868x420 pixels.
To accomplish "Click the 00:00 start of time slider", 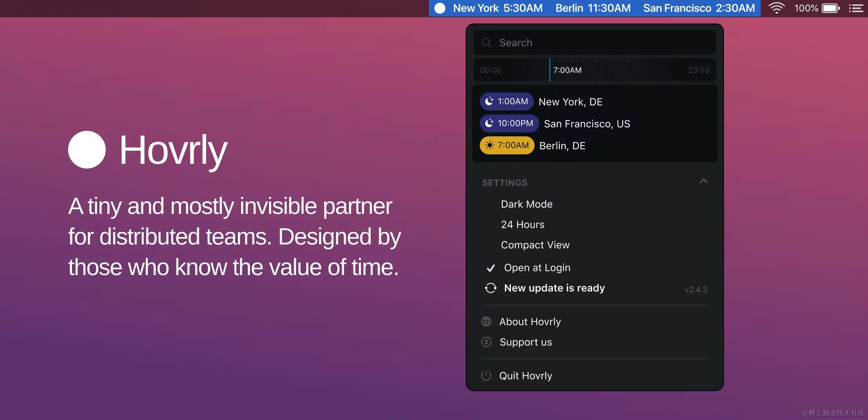I will tap(490, 70).
